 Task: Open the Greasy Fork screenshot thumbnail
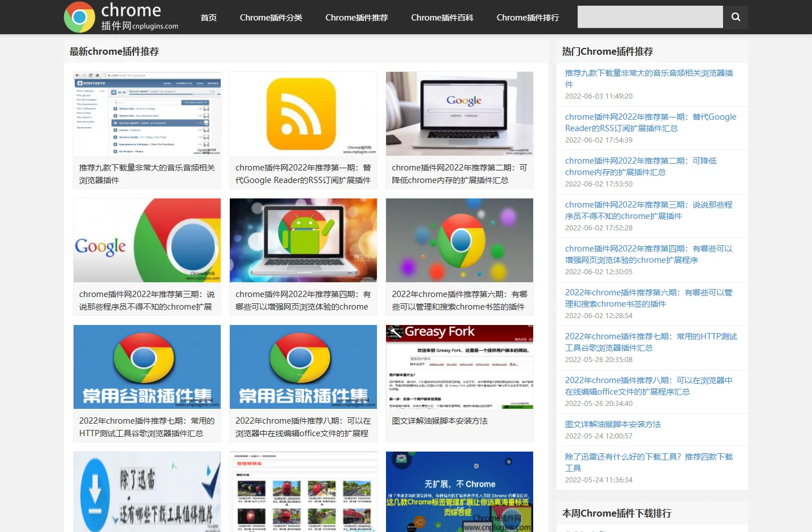tap(460, 367)
